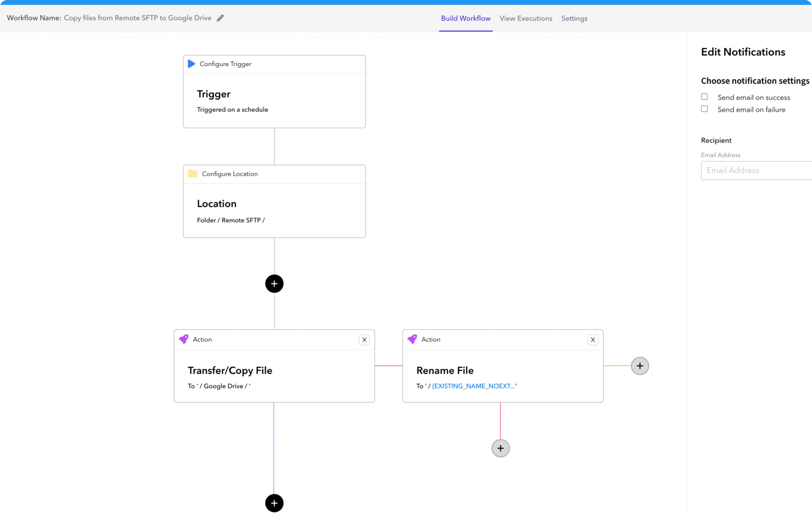Screen dimensions: 812x514
Task: Click bottom black plus under Transfer/Copy File
Action: (274, 503)
